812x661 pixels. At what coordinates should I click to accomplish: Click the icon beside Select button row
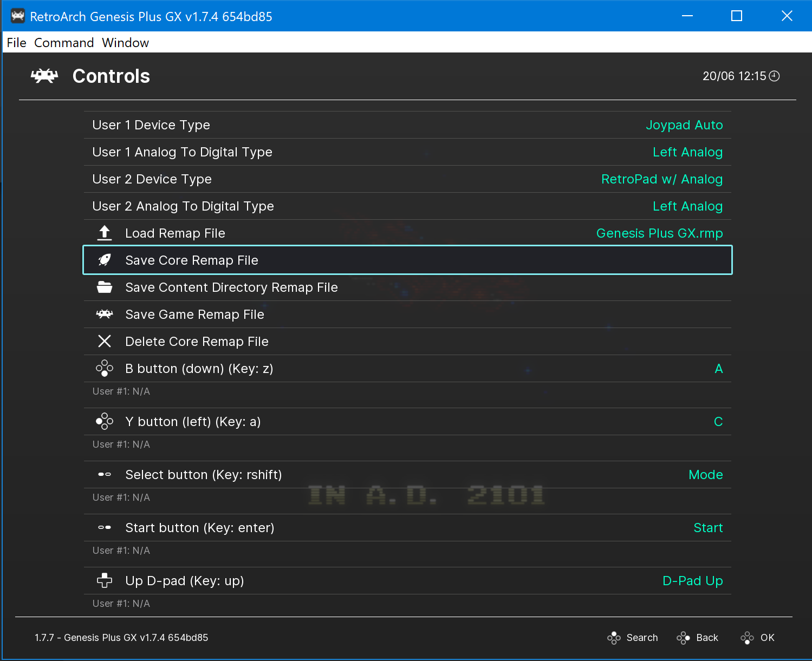(x=105, y=474)
